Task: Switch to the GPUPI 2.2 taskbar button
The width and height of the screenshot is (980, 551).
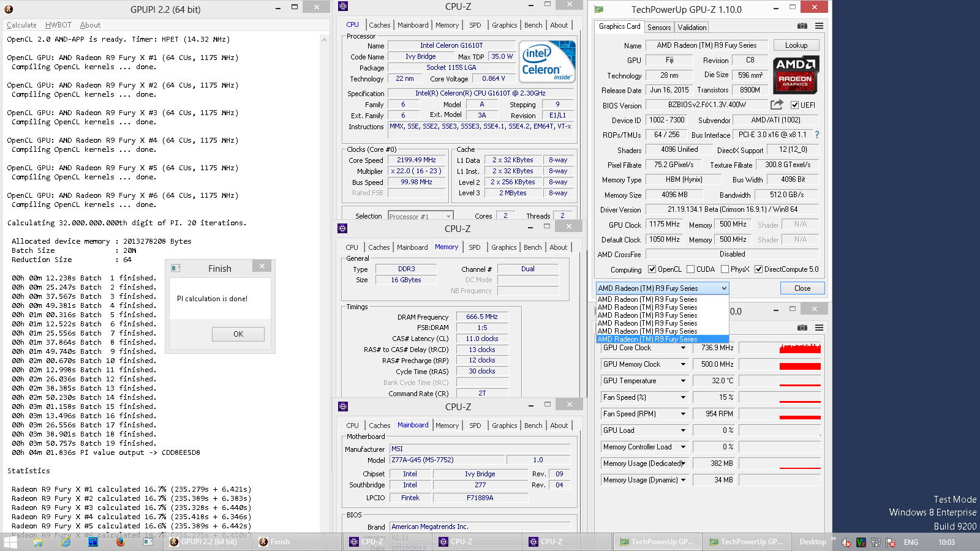Action: [208, 542]
